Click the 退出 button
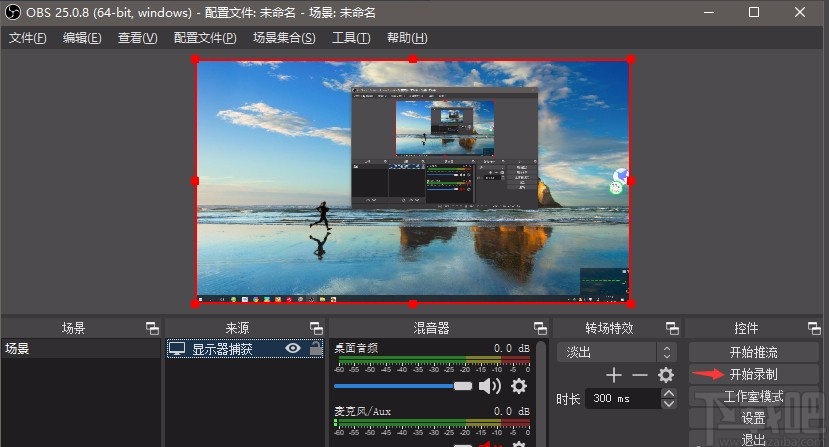The width and height of the screenshot is (829, 447). [x=753, y=440]
